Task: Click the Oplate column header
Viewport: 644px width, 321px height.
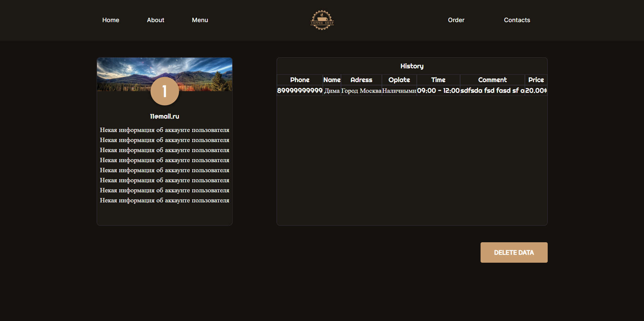Action: (x=399, y=80)
